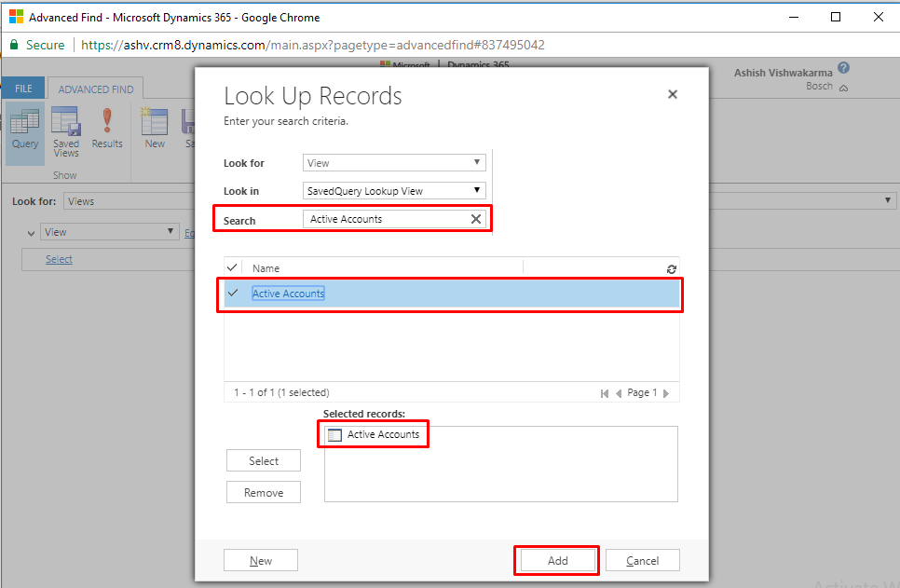Click the Results ribbon button
The height and width of the screenshot is (588, 900).
tap(107, 129)
